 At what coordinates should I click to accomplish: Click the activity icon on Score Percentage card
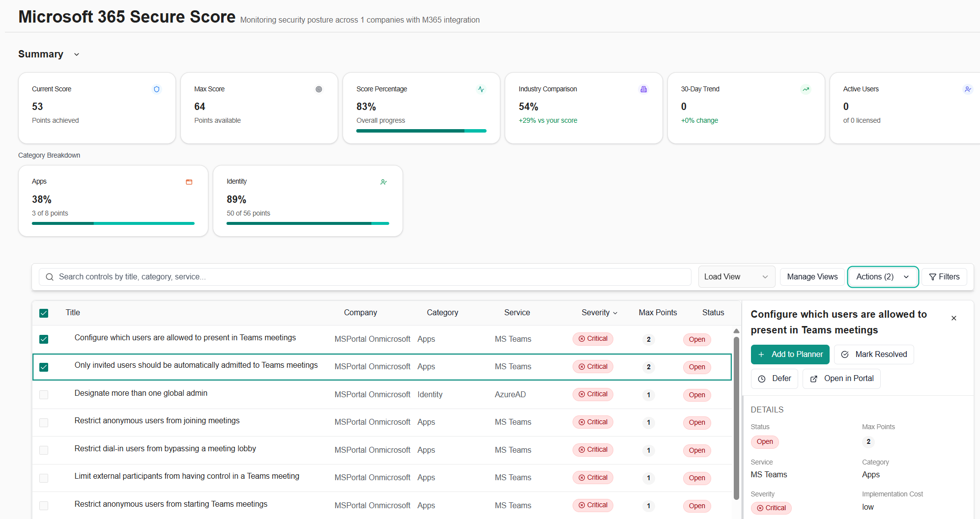481,89
